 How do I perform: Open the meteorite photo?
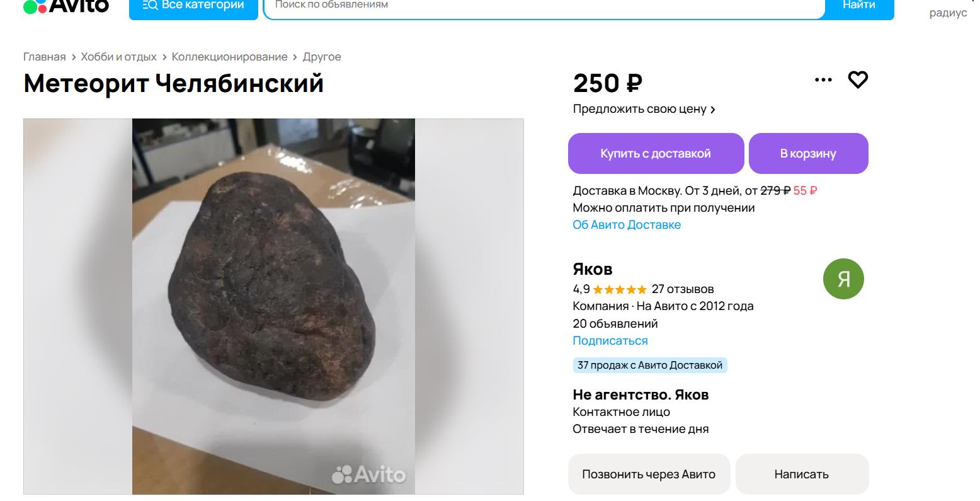click(x=273, y=306)
